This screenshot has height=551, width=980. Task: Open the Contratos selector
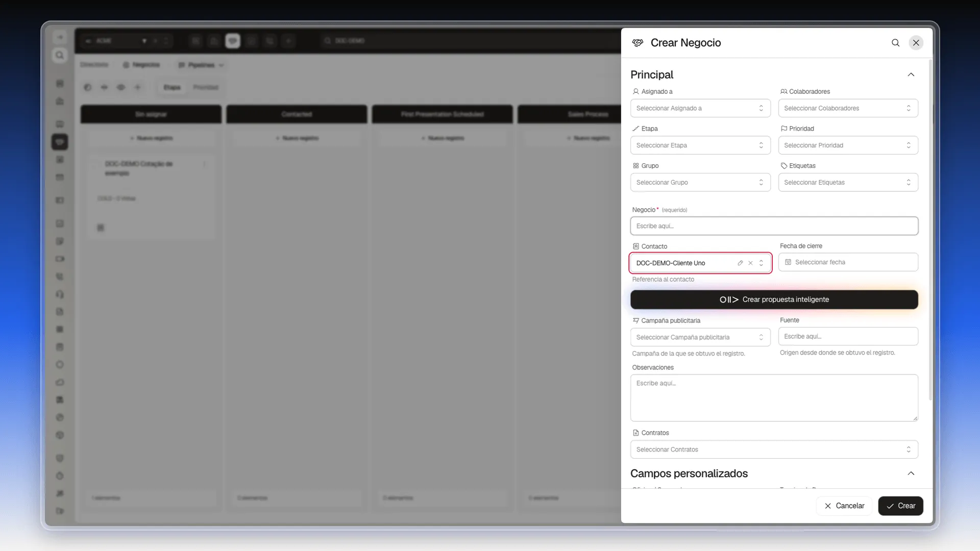(x=774, y=449)
